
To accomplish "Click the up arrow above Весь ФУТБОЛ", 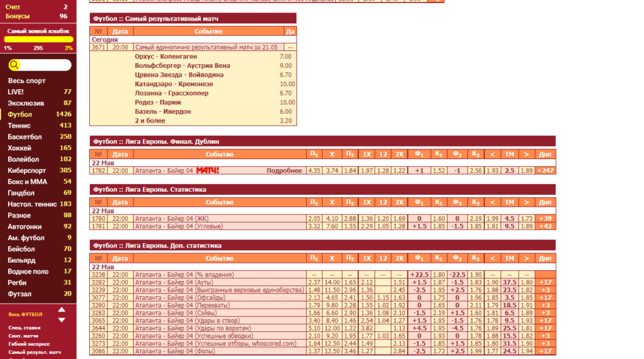I will 62,309.
